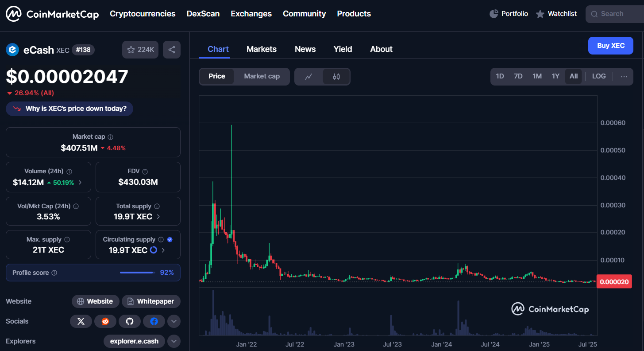The height and width of the screenshot is (351, 644).
Task: Click the eCash coin logo icon
Action: 12,50
